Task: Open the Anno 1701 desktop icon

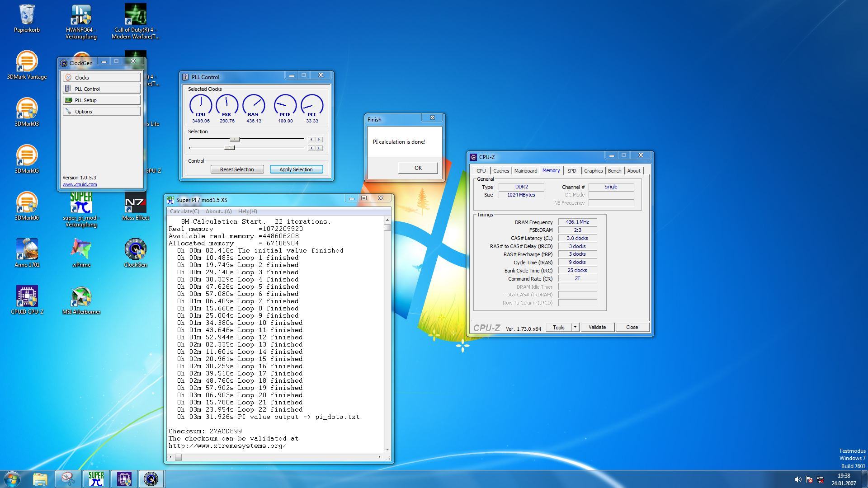Action: tap(27, 250)
